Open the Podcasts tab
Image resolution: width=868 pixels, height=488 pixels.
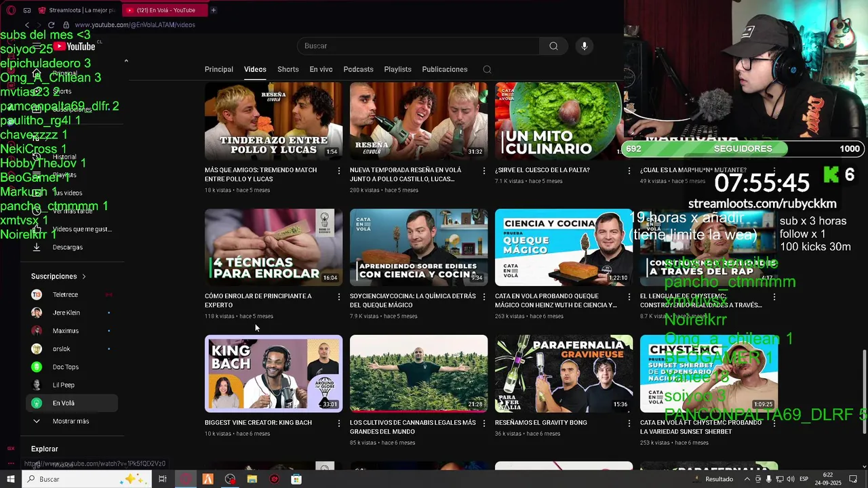pos(358,69)
